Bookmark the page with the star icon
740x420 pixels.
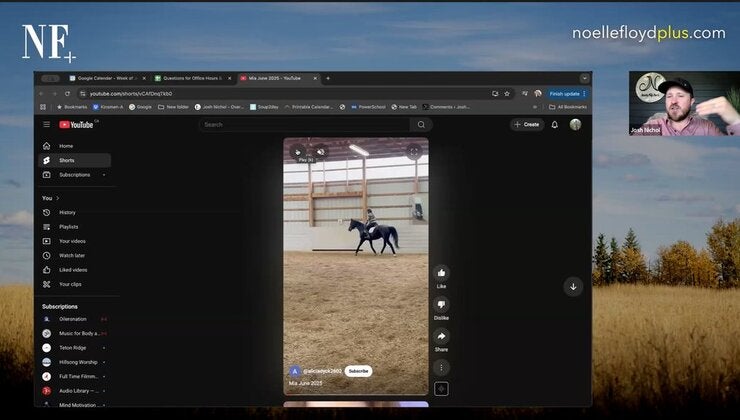[507, 93]
